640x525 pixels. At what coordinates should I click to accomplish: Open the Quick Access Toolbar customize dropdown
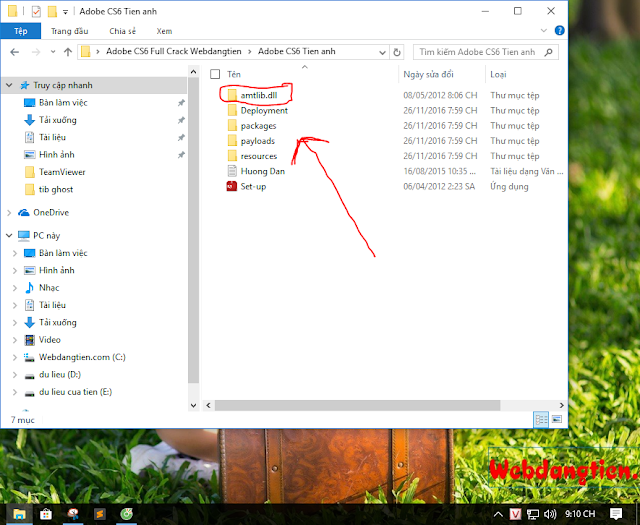pos(65,12)
